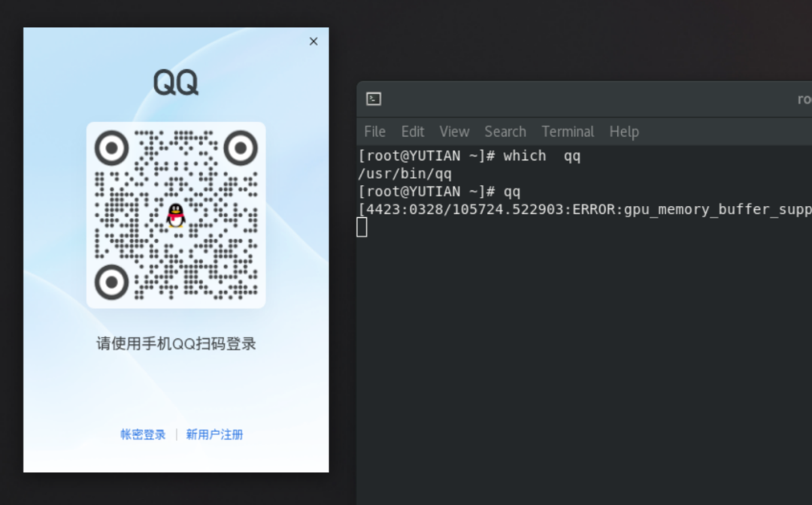Viewport: 812px width, 505px height.
Task: Click the terminal icon in the title bar
Action: [374, 99]
